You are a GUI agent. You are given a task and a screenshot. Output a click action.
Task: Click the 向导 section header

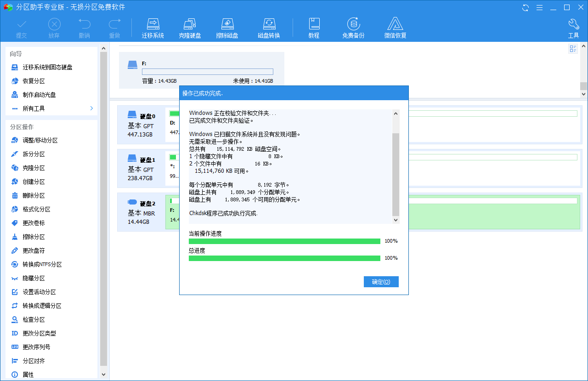coord(16,54)
